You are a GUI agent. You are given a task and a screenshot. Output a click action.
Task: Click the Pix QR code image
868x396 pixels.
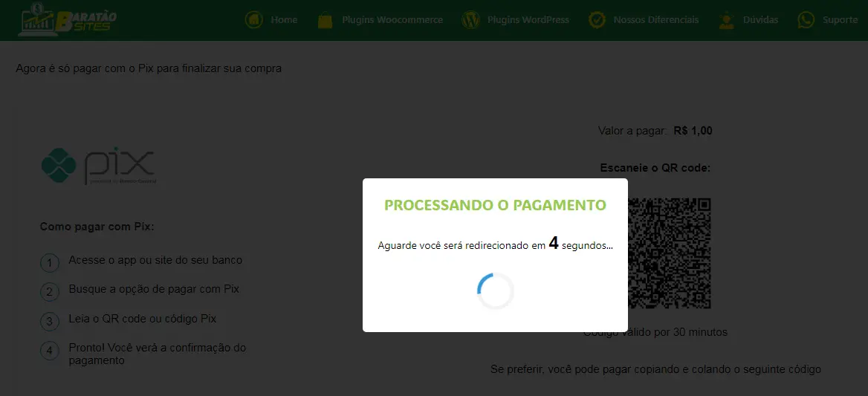[x=670, y=253]
